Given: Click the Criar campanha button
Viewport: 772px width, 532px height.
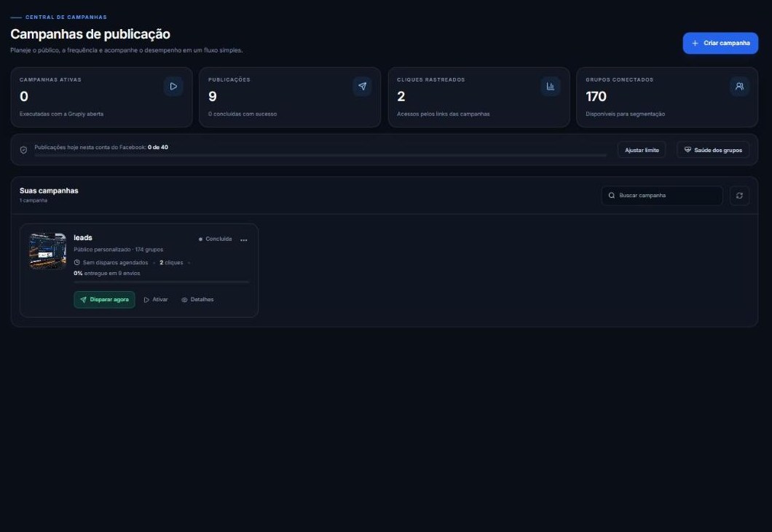Looking at the screenshot, I should click(x=720, y=44).
